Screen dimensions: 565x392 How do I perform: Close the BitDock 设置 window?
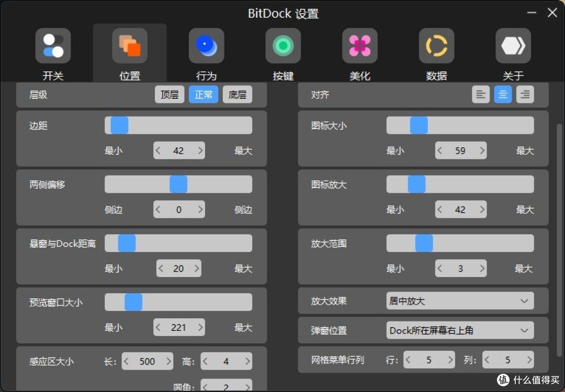coord(552,13)
